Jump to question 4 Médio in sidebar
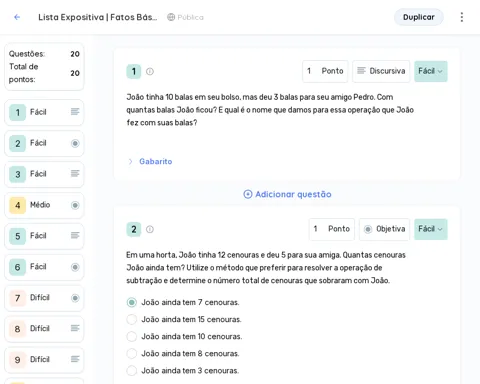The width and height of the screenshot is (480, 384). tap(44, 205)
